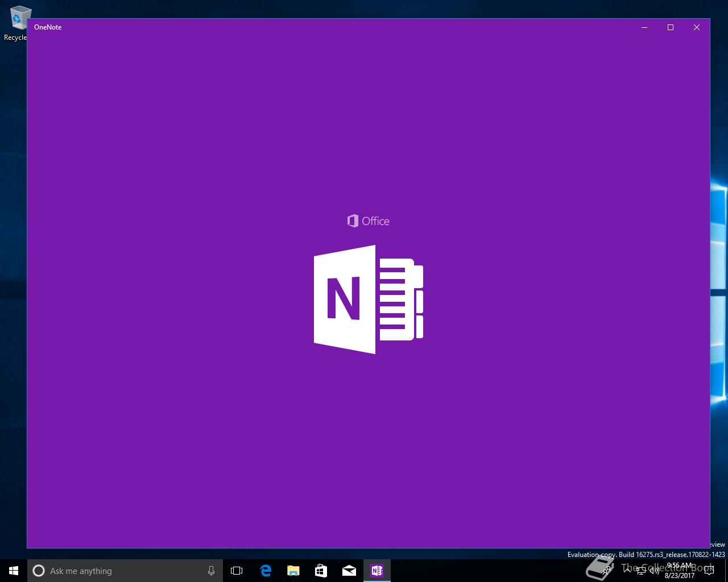
Task: Open the Windows Start menu
Action: (x=14, y=571)
